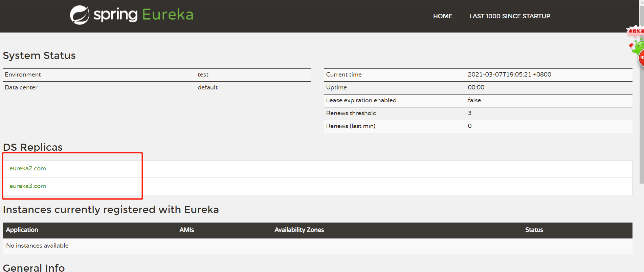Open the HOME menu item
Image resolution: width=644 pixels, height=272 pixels.
(443, 16)
